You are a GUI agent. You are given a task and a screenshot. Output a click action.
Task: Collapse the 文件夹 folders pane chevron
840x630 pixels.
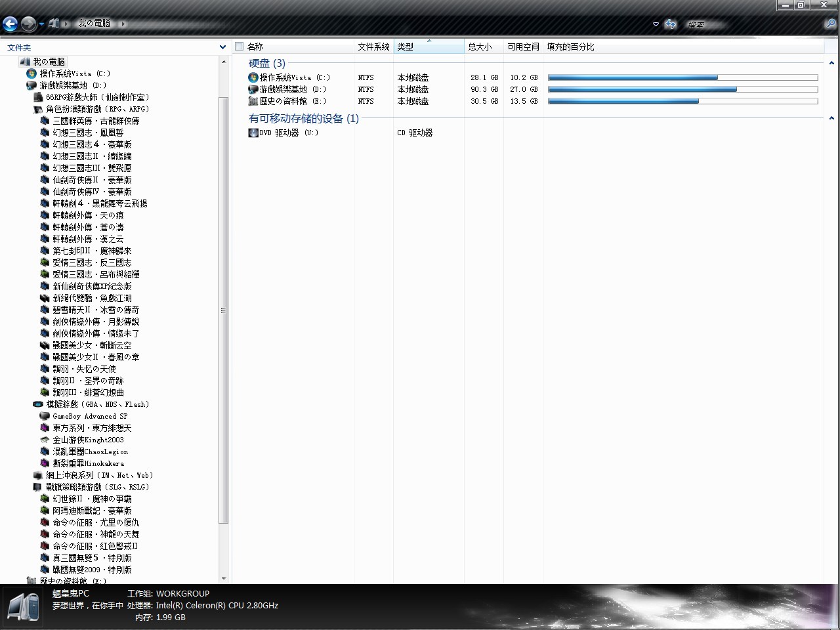click(223, 47)
